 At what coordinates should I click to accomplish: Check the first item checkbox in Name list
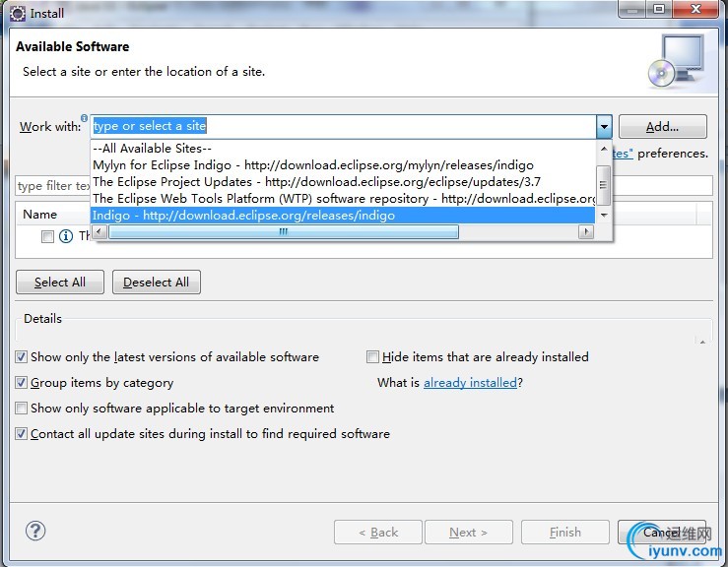[47, 236]
